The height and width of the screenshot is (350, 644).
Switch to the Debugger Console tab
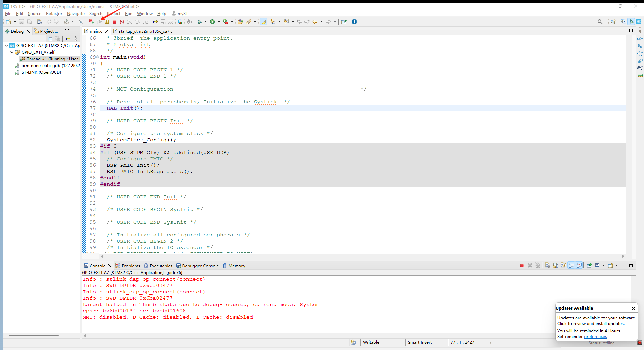pos(200,266)
